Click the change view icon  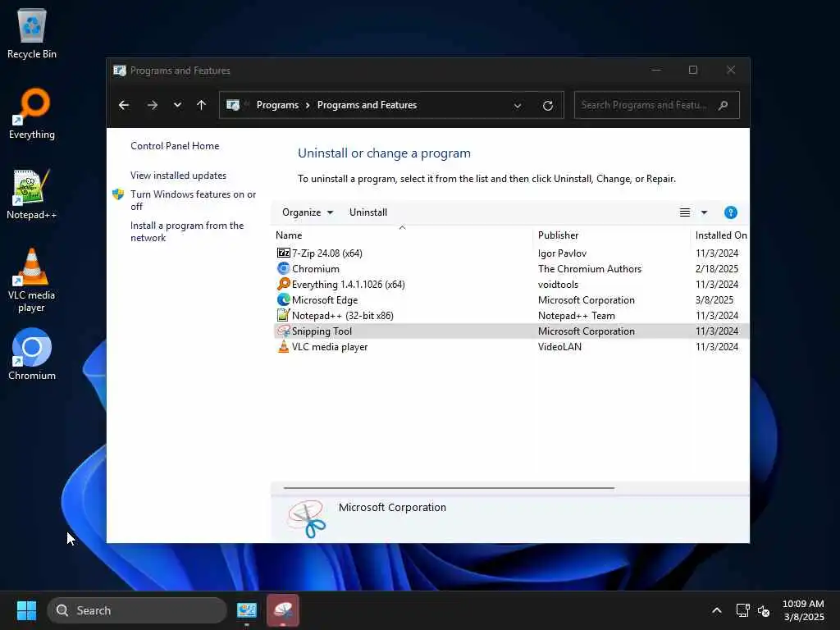pos(685,212)
